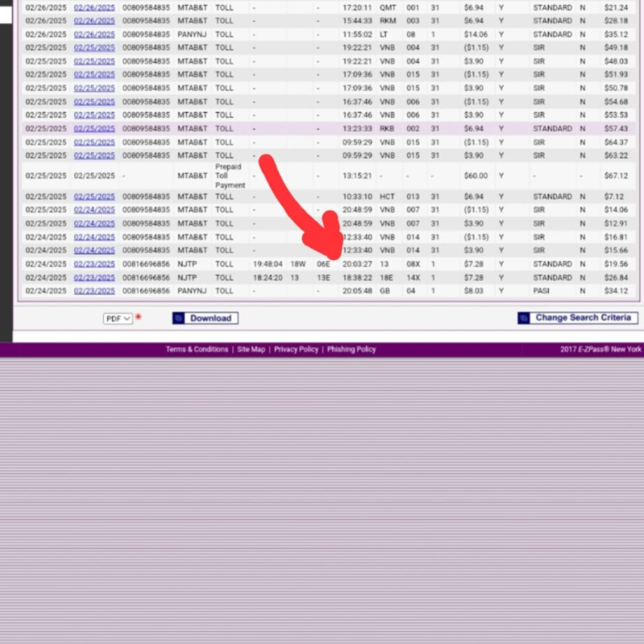Screen dimensions: 644x644
Task: Select the '18:38:22' exit time cell
Action: pos(357,278)
